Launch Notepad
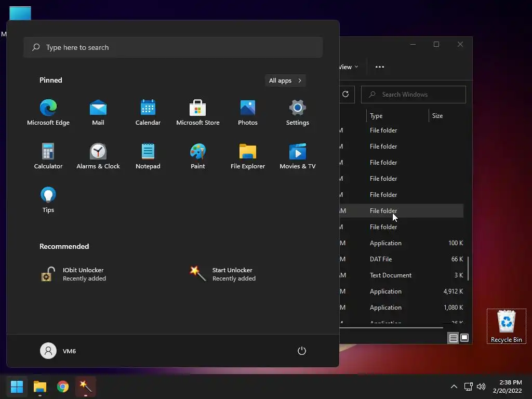Viewport: 532px width, 399px height. pyautogui.click(x=148, y=156)
